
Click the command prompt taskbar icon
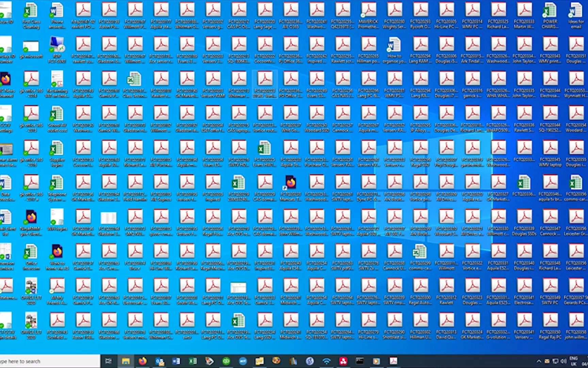pyautogui.click(x=360, y=361)
